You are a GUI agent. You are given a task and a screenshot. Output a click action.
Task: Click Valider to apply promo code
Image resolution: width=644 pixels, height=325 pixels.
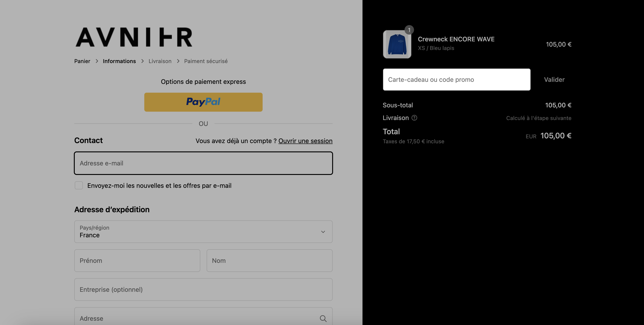554,80
